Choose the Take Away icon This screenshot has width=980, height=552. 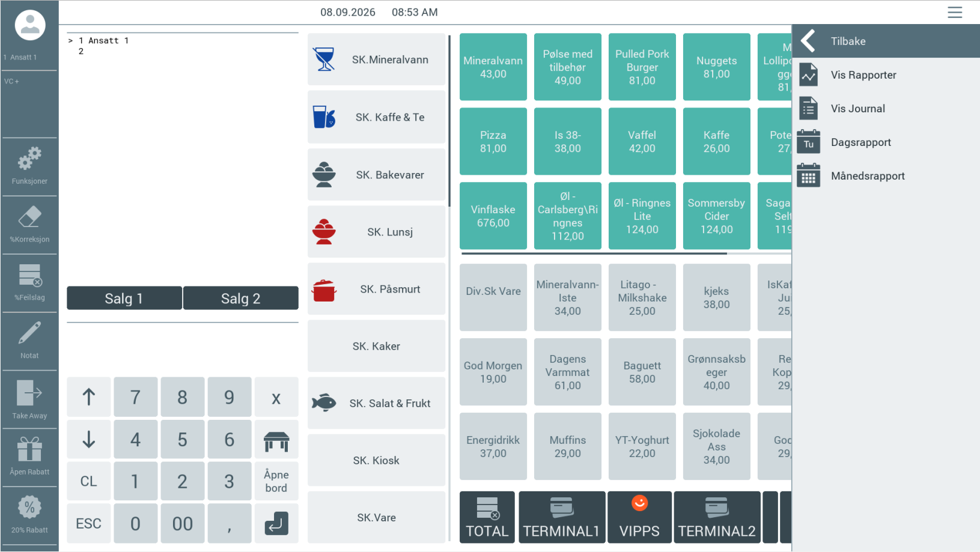(29, 393)
